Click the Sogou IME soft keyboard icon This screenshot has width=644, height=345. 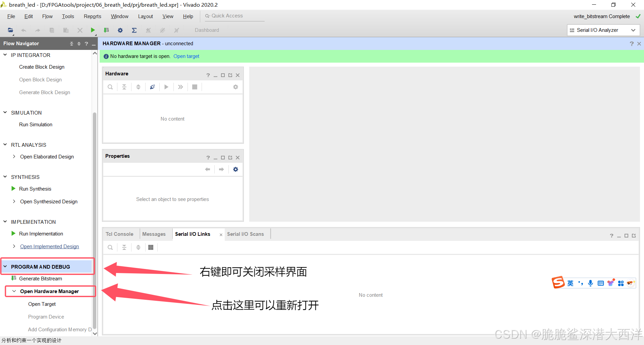tap(601, 283)
